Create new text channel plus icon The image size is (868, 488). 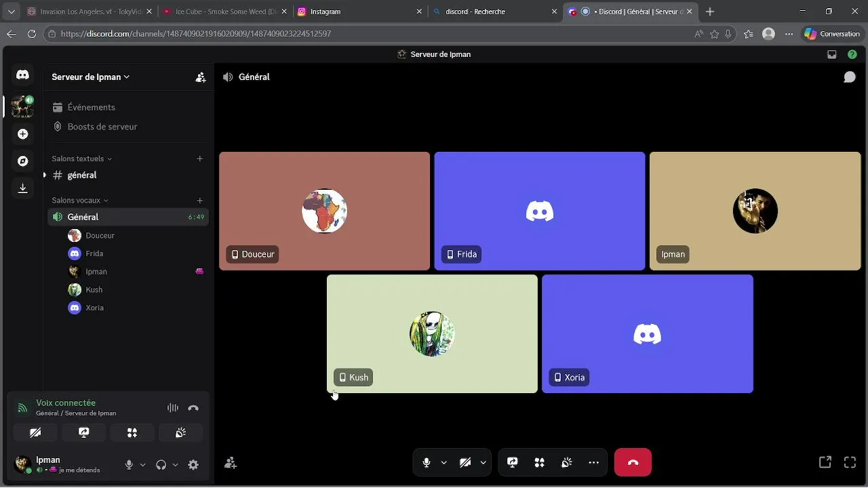coord(199,159)
